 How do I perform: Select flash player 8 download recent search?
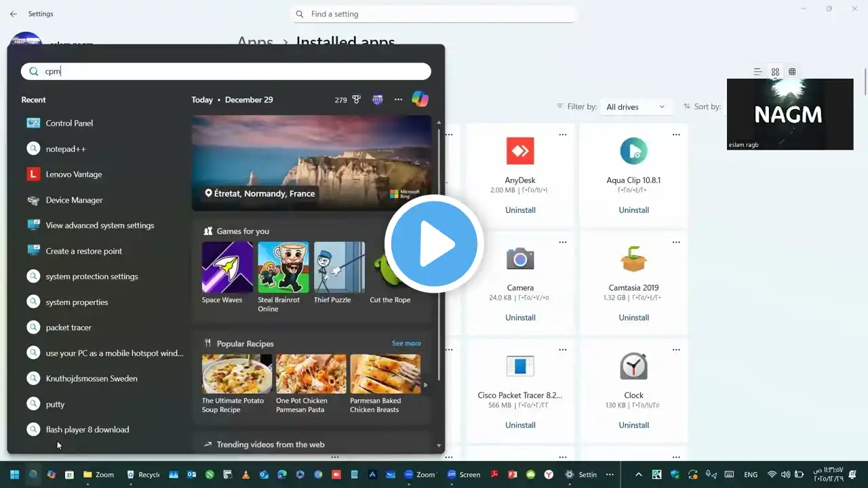click(x=87, y=430)
